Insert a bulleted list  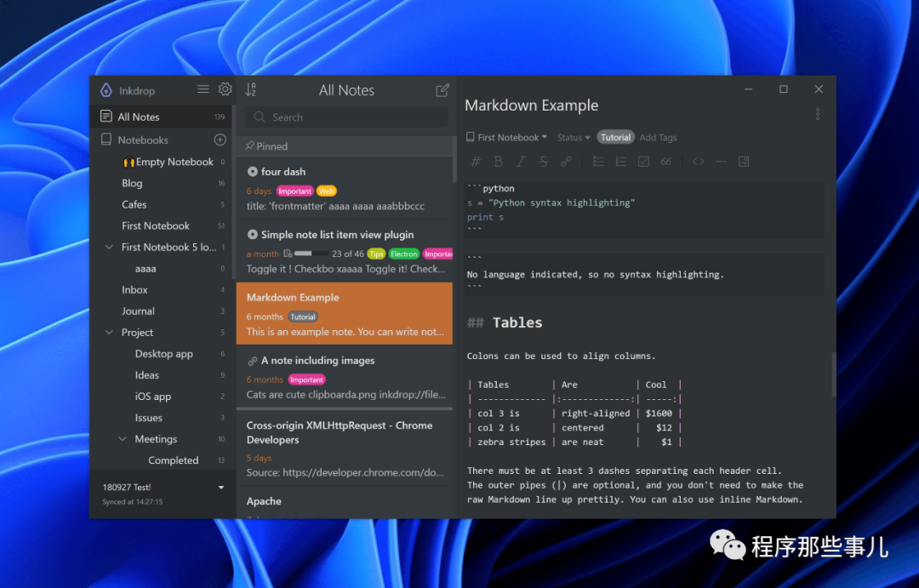tap(598, 161)
